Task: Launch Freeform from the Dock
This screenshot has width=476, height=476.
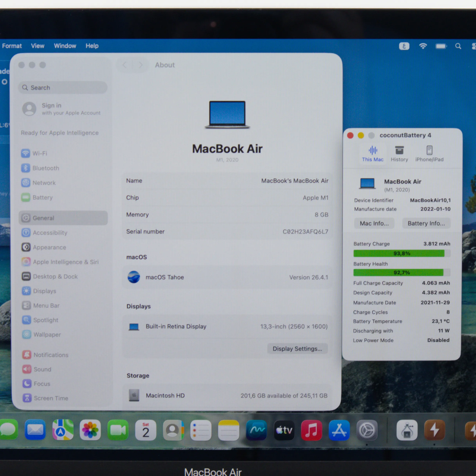Action: coord(256,431)
